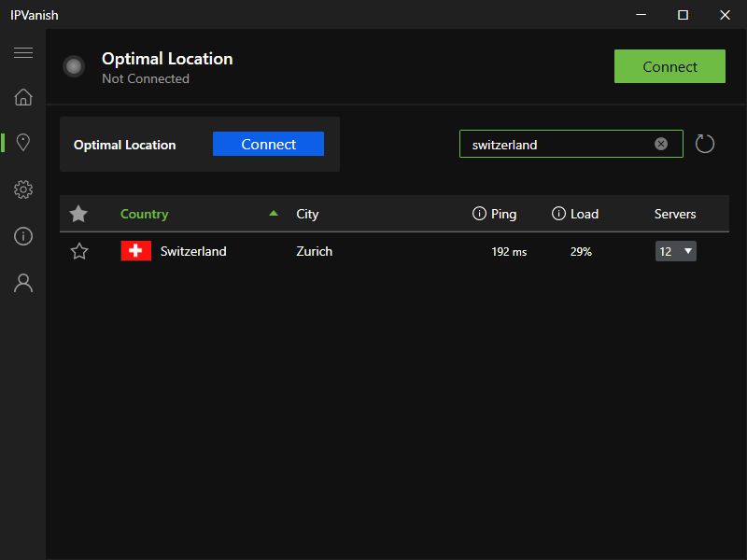
Task: Select the Switzerland country name
Action: (193, 251)
